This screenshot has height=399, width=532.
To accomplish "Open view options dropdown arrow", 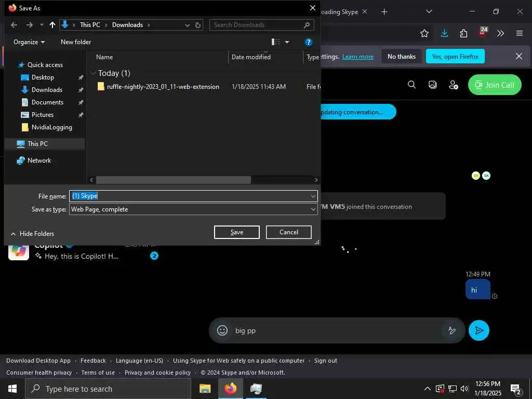I will pos(287,42).
